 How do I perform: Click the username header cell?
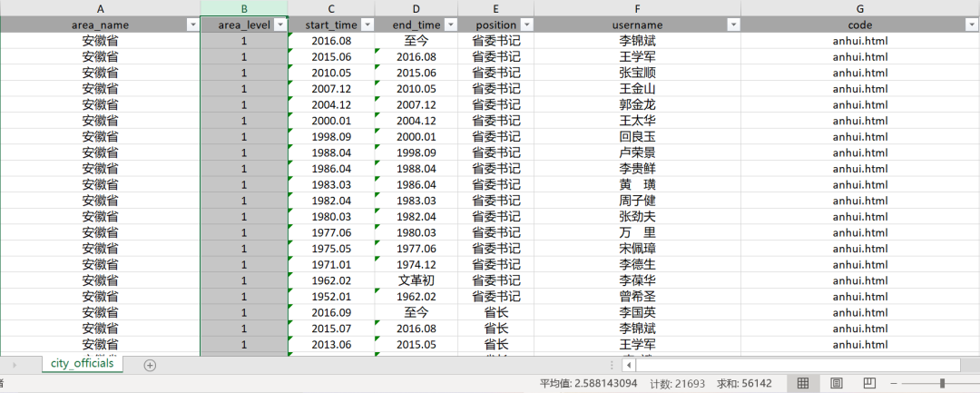[638, 25]
